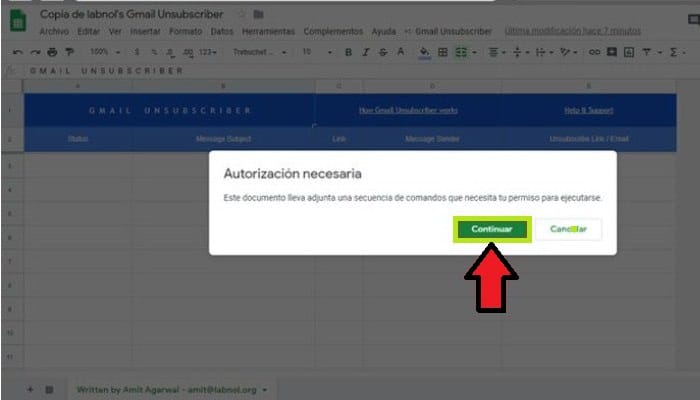This screenshot has height=400, width=700.
Task: Open the merge cells dropdown arrow
Action: (474, 53)
